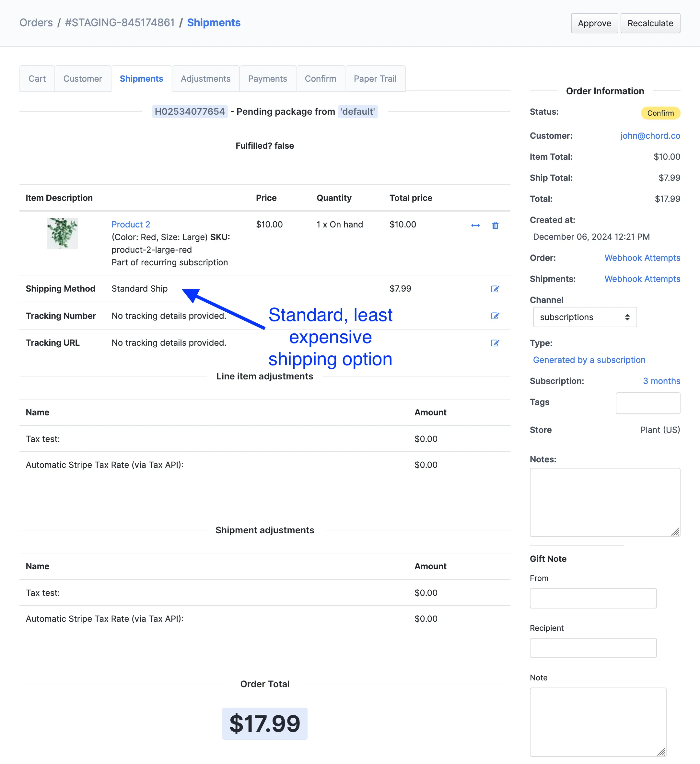
Task: Delete Product 2 with the trash icon
Action: point(495,226)
